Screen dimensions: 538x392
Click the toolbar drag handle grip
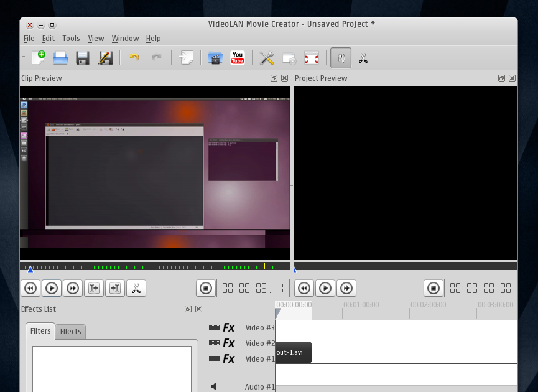[24, 58]
